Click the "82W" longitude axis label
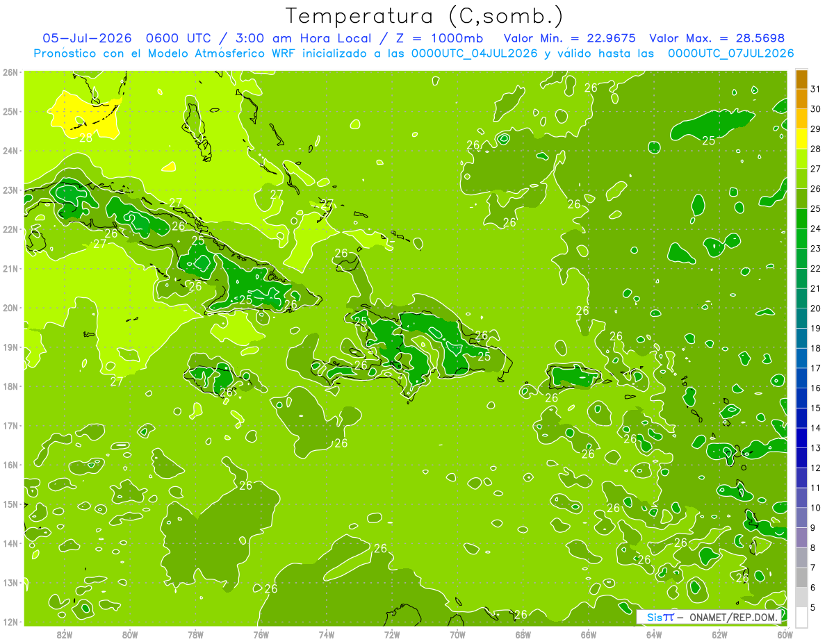This screenshot has width=834, height=644. tap(65, 634)
